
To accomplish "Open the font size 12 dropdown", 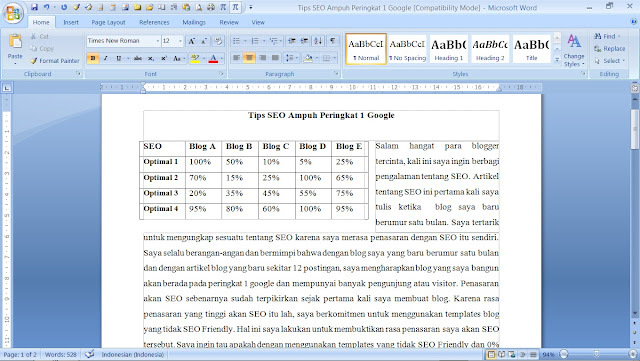I will point(180,41).
